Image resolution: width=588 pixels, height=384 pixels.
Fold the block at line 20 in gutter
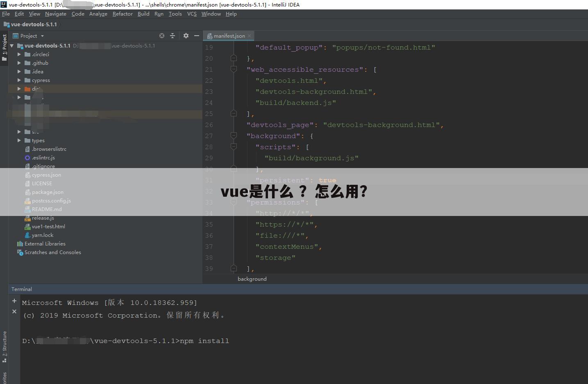(234, 58)
